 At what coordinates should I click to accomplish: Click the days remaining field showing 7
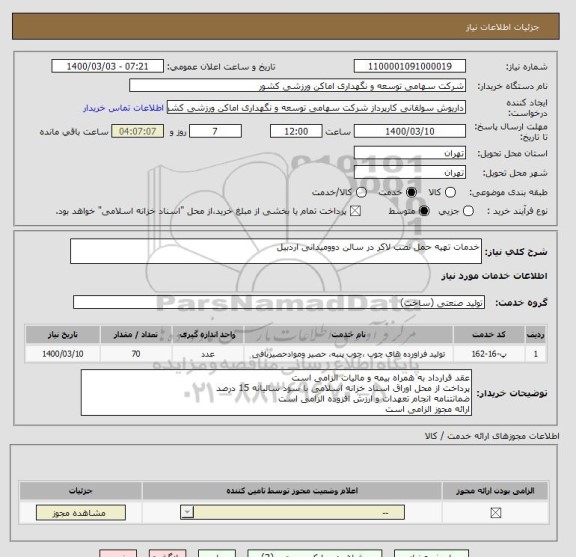pos(215,131)
